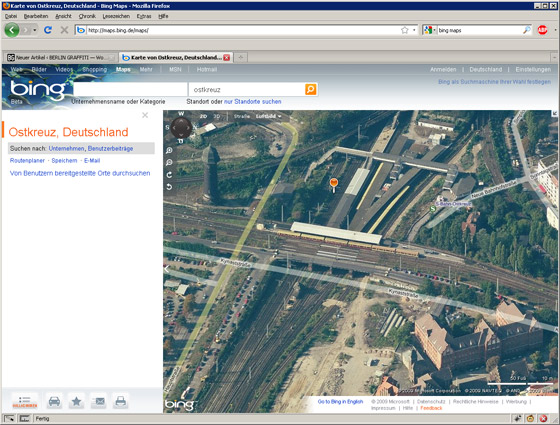Focus the Unternehmensname oder Kategorie field
560x425 pixels.
click(130, 89)
